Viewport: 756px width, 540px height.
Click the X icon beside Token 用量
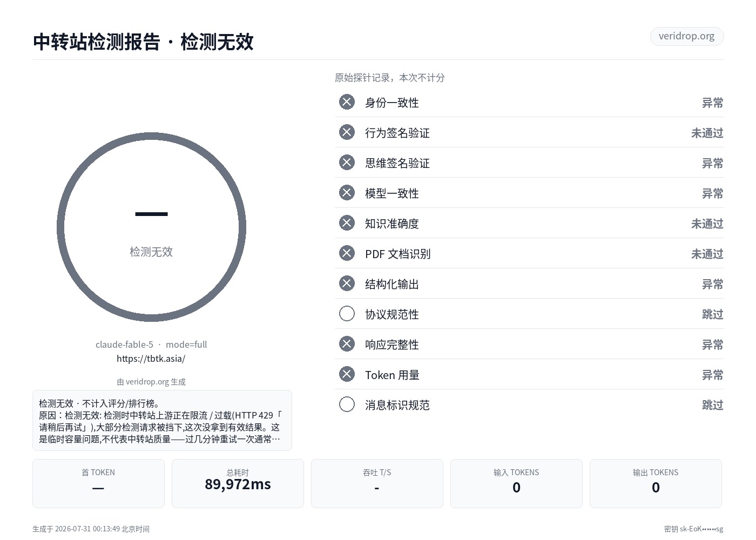coord(347,374)
